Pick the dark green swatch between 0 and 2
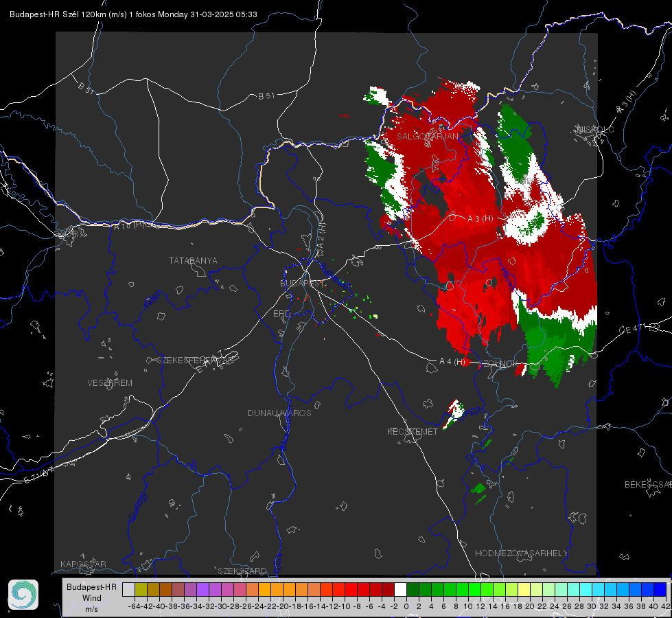The height and width of the screenshot is (618, 672). click(x=413, y=589)
